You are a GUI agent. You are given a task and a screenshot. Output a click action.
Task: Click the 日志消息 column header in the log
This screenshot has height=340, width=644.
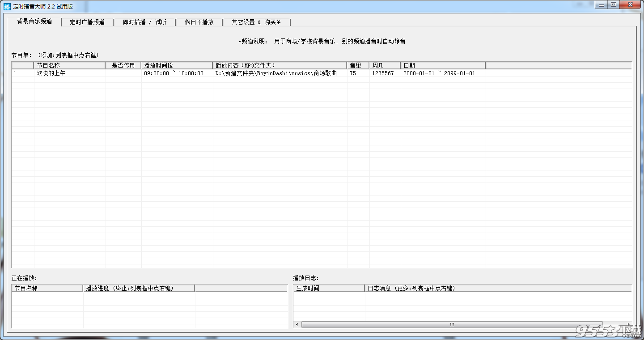(499, 288)
